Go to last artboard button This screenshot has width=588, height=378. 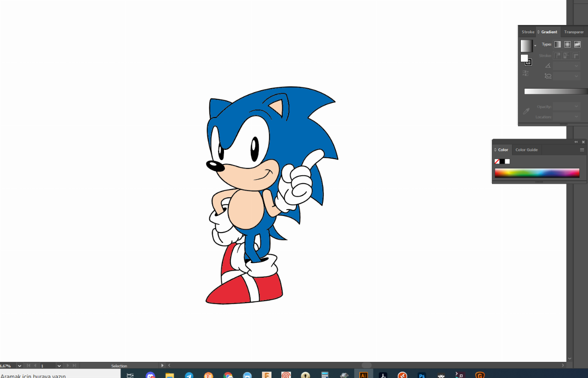point(74,366)
